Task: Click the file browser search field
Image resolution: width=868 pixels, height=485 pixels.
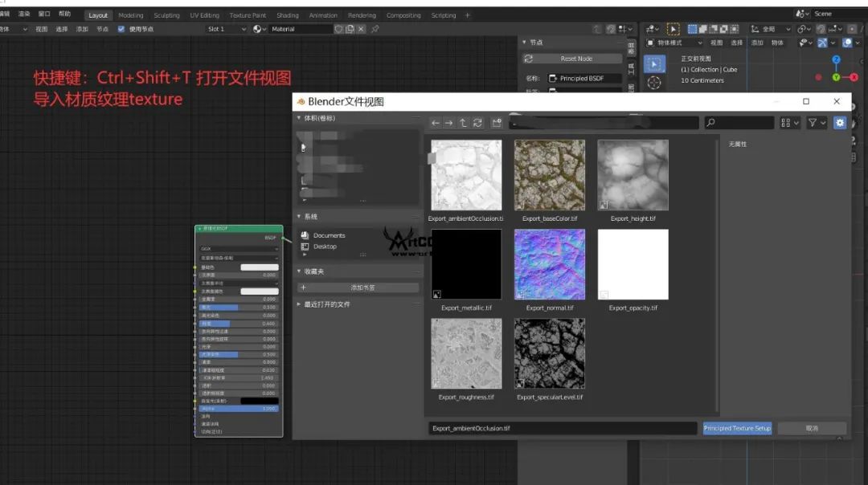Action: [x=739, y=123]
